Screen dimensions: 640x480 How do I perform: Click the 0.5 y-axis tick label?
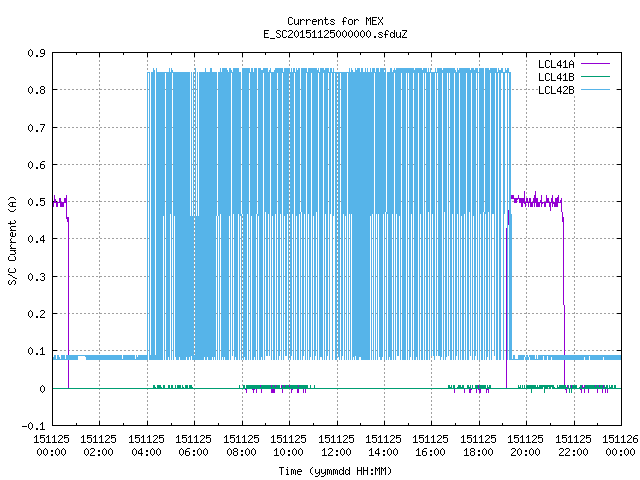click(x=36, y=202)
